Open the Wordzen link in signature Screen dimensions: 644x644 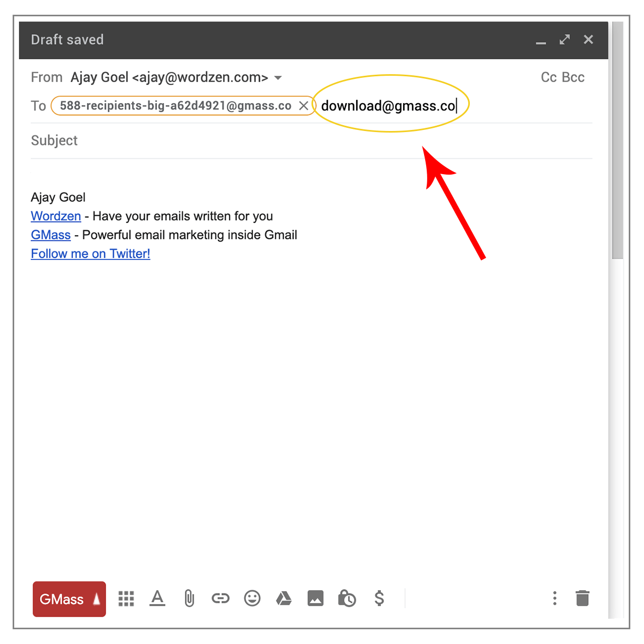tap(56, 216)
